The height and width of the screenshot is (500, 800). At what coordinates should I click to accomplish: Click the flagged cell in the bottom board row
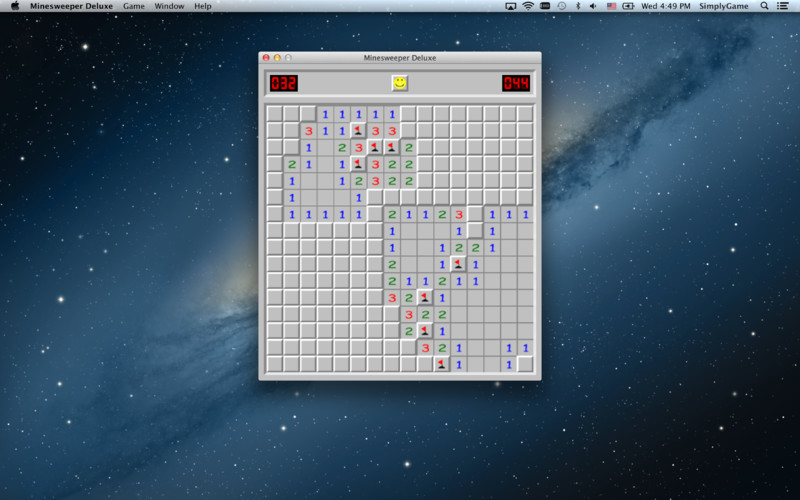(x=441, y=364)
